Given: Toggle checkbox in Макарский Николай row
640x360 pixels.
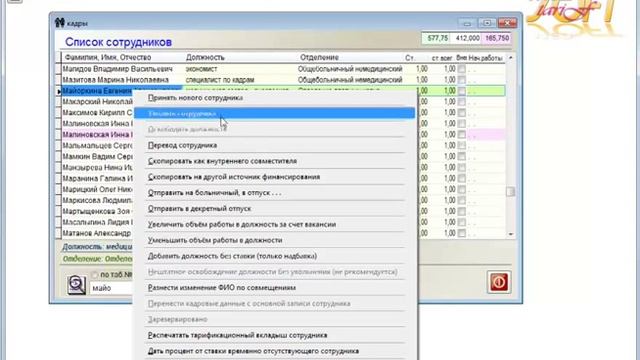Looking at the screenshot, I should point(461,102).
